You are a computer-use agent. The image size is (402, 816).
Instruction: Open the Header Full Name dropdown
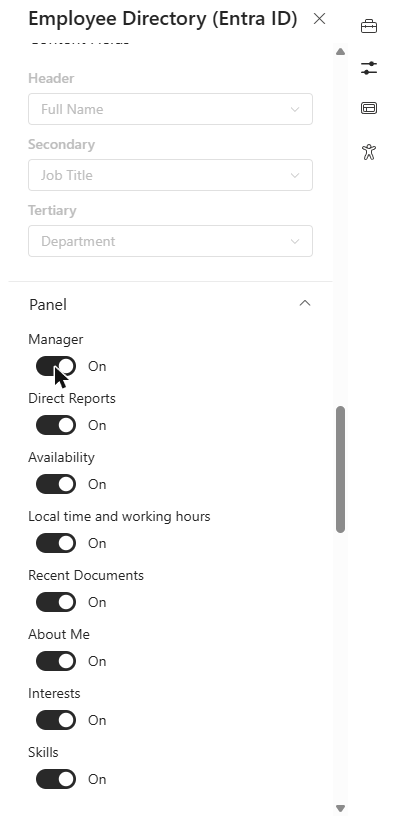170,109
